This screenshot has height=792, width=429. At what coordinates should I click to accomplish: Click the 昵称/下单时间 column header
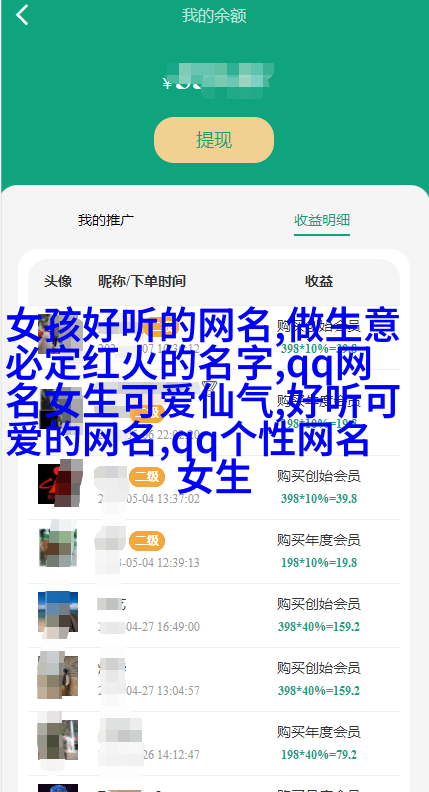142,281
